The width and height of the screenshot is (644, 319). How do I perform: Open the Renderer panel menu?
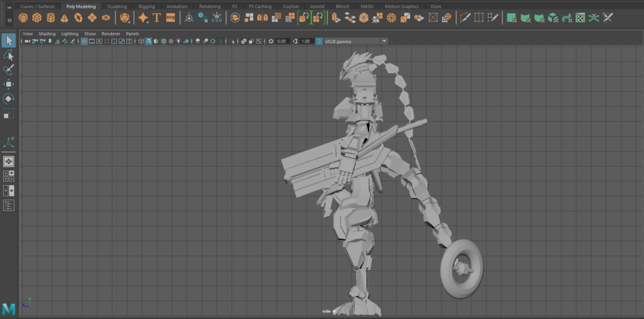pos(111,34)
